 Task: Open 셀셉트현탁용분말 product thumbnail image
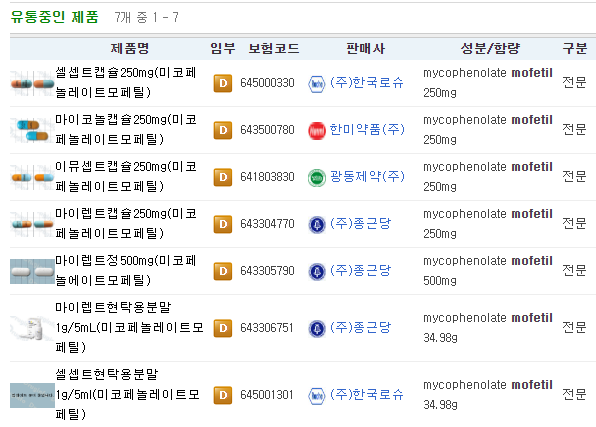pos(32,395)
